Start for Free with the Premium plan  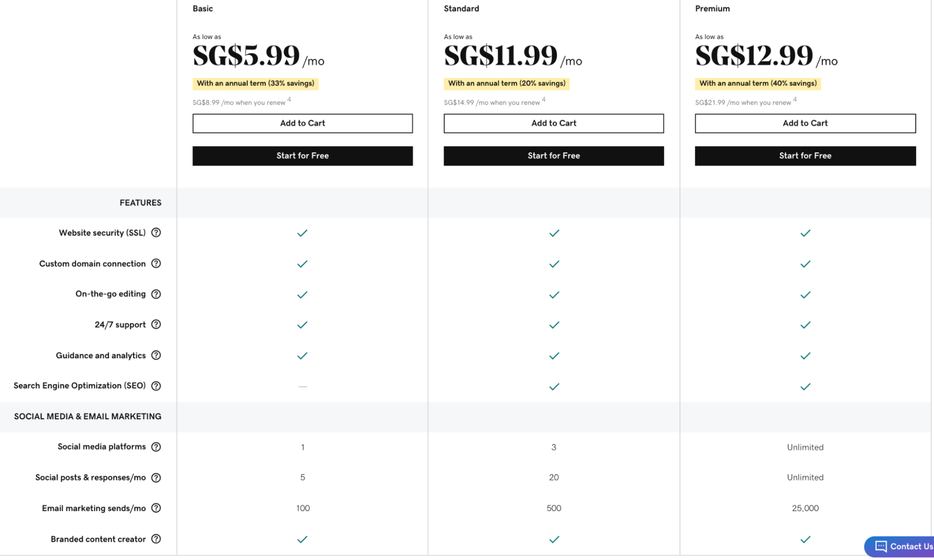(805, 156)
